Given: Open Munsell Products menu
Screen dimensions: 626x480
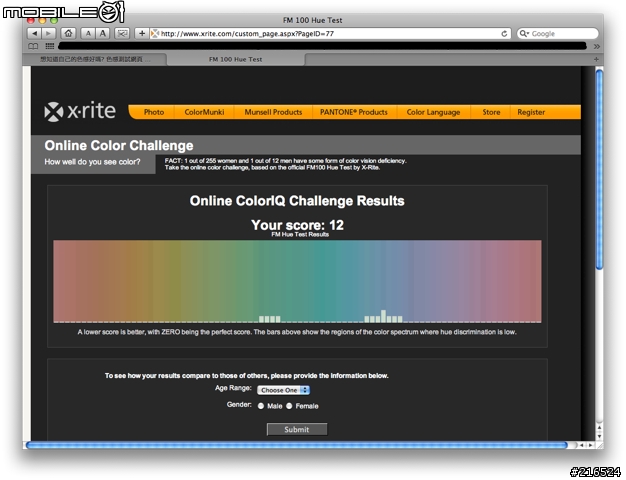Looking at the screenshot, I should pos(273,112).
